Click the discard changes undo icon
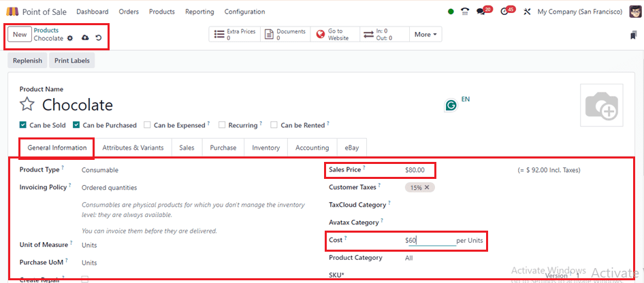This screenshot has width=644, height=283. pyautogui.click(x=99, y=39)
